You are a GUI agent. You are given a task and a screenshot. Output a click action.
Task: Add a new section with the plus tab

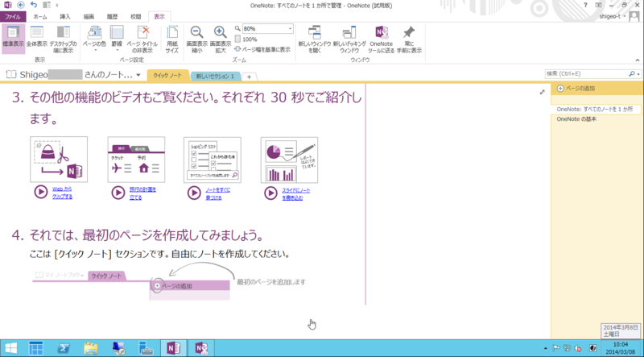pos(249,77)
